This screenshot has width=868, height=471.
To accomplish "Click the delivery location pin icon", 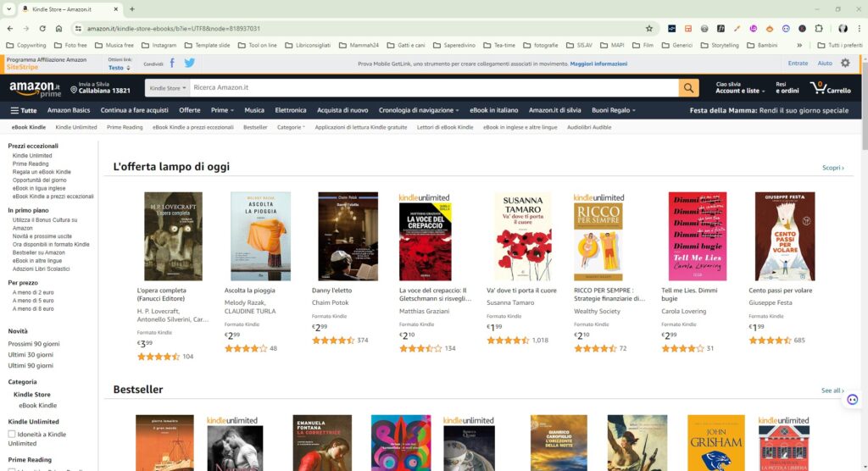I will tap(74, 90).
